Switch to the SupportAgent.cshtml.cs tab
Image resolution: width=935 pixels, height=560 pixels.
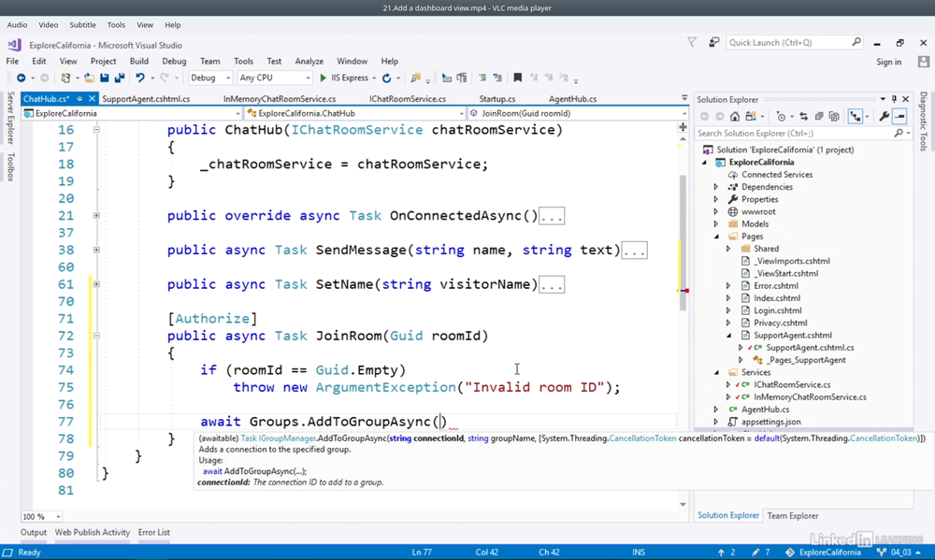tap(146, 99)
